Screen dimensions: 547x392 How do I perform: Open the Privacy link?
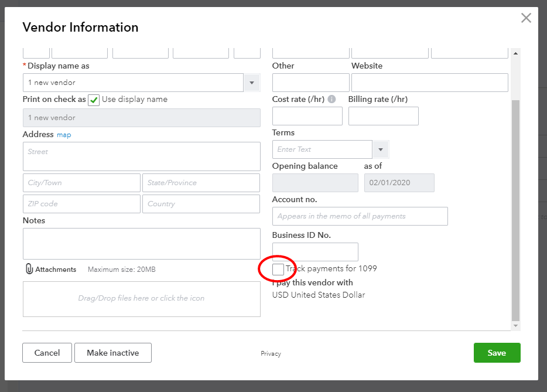coord(271,353)
